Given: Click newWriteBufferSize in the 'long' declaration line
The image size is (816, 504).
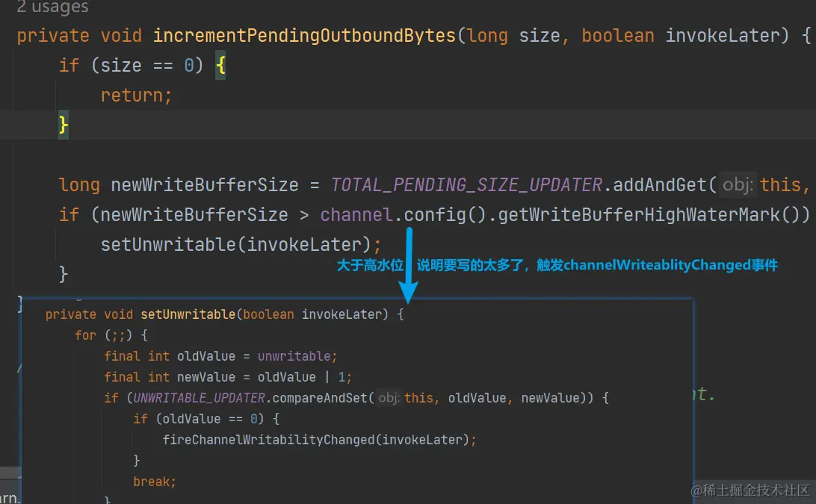Looking at the screenshot, I should (x=205, y=184).
